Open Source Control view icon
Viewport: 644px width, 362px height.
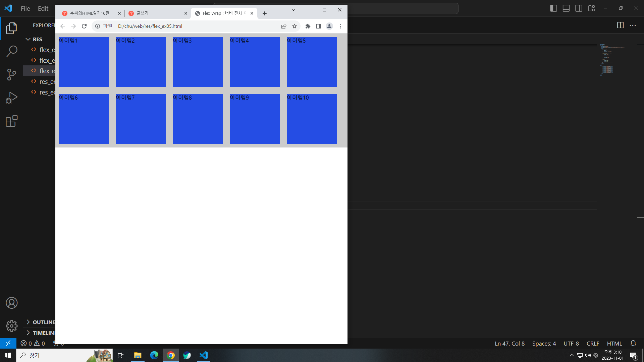12,74
